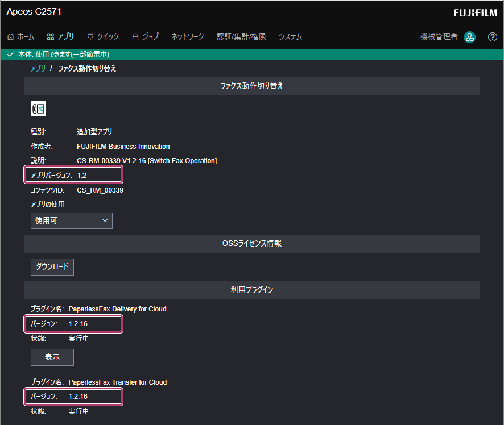Click the fax switching app icon
The width and height of the screenshot is (504, 425).
(x=38, y=109)
